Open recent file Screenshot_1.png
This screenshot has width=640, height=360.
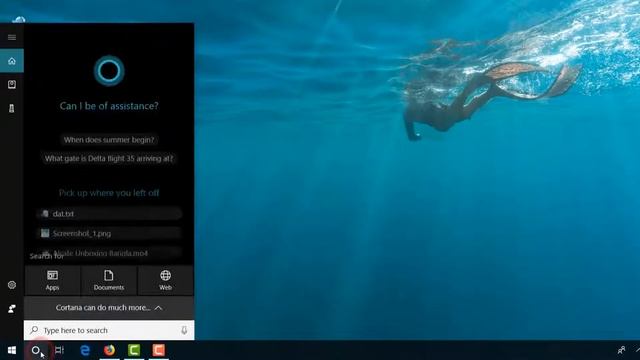(109, 233)
